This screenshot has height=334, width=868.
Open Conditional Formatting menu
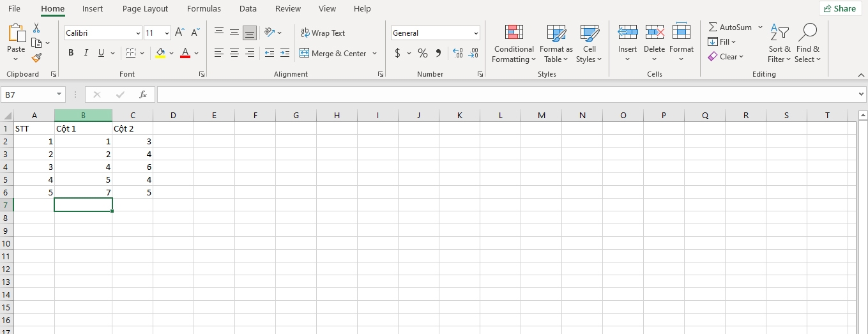(x=514, y=44)
